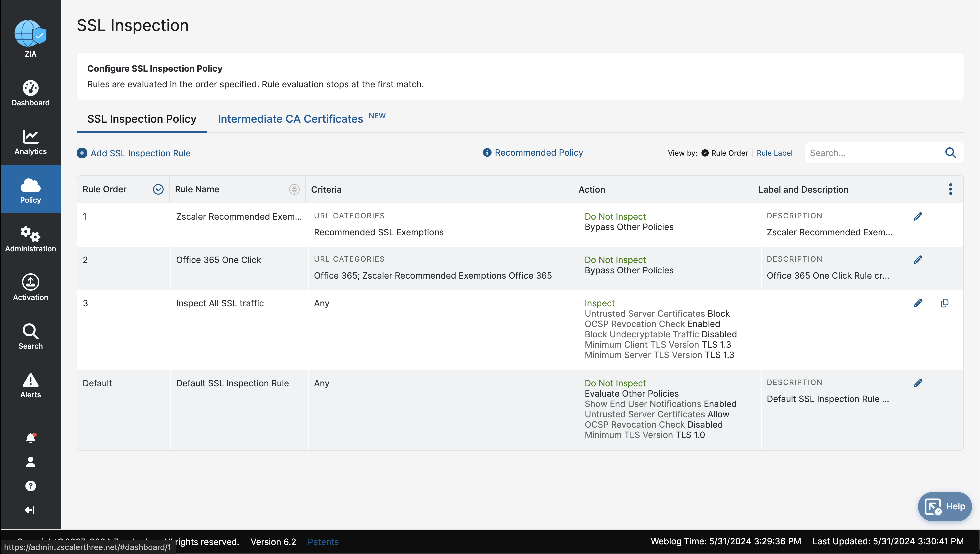Image resolution: width=980 pixels, height=554 pixels.
Task: Open the floating Help button
Action: [x=945, y=506]
